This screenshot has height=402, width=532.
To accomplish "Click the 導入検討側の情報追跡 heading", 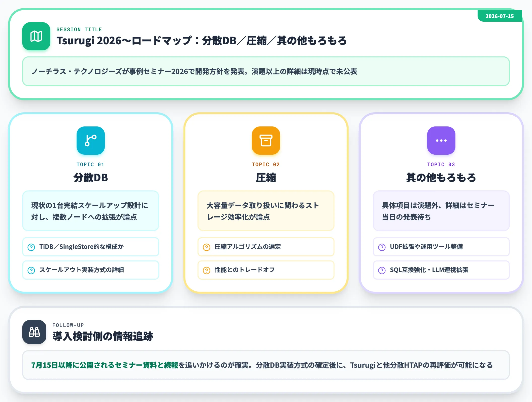I will pos(103,336).
